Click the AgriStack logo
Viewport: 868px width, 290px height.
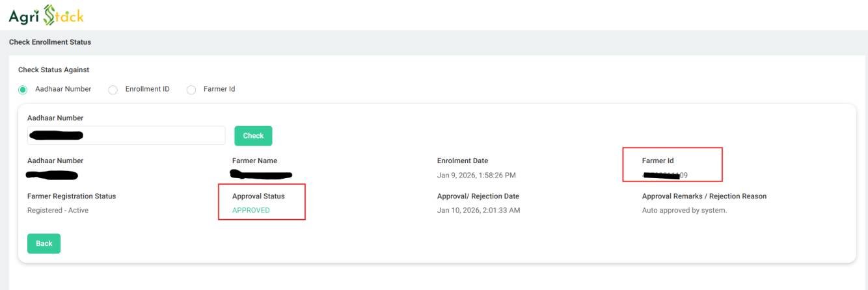pyautogui.click(x=46, y=15)
